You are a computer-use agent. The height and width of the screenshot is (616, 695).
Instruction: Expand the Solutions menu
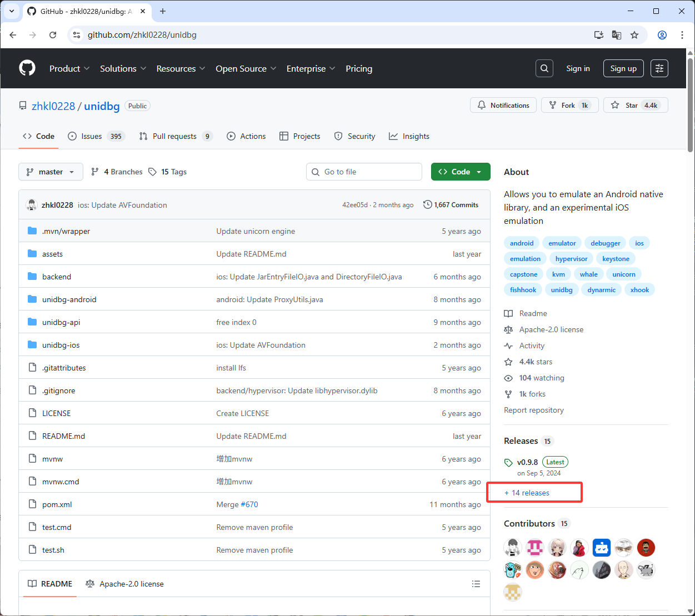123,68
